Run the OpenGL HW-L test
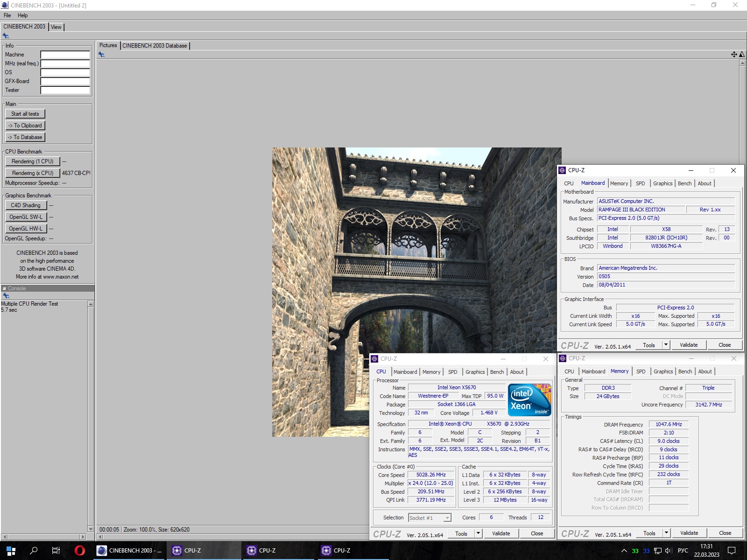 (26, 229)
